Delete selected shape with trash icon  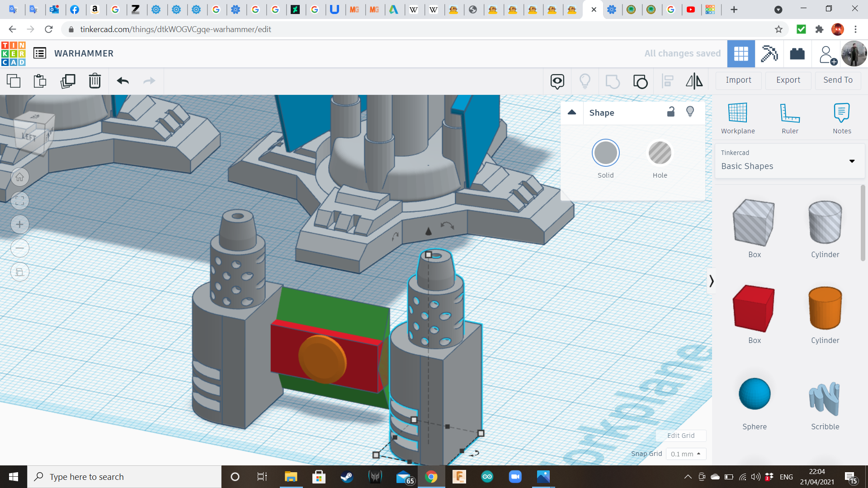[95, 81]
